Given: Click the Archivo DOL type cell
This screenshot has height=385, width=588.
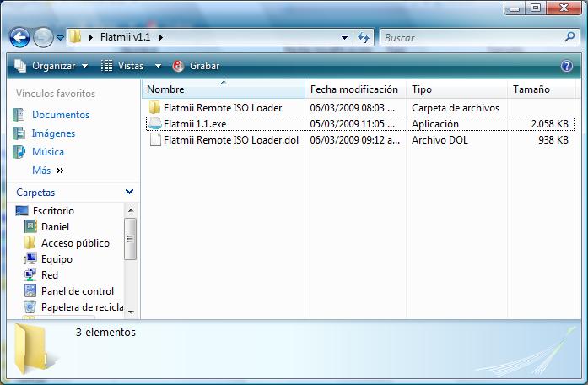Looking at the screenshot, I should tap(440, 140).
